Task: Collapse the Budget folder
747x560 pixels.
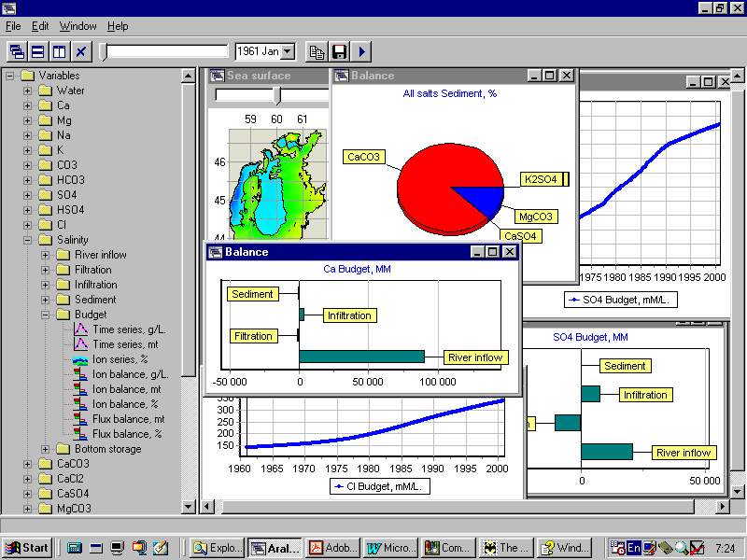Action: 45,315
